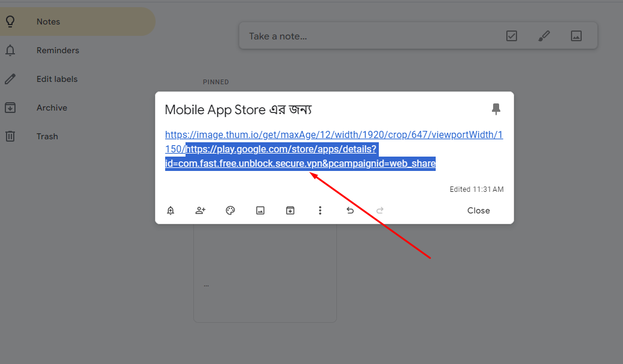Image resolution: width=623 pixels, height=364 pixels.
Task: Undo the last edit
Action: [350, 210]
